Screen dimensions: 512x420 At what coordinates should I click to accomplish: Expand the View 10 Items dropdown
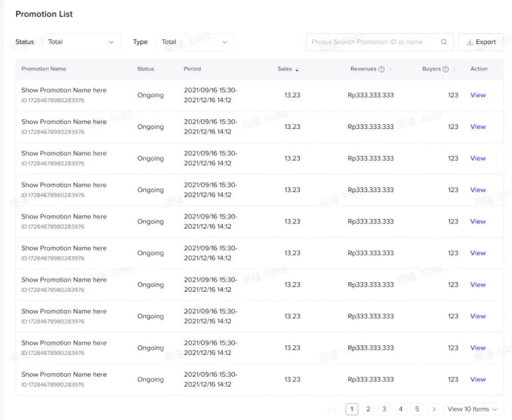click(473, 409)
